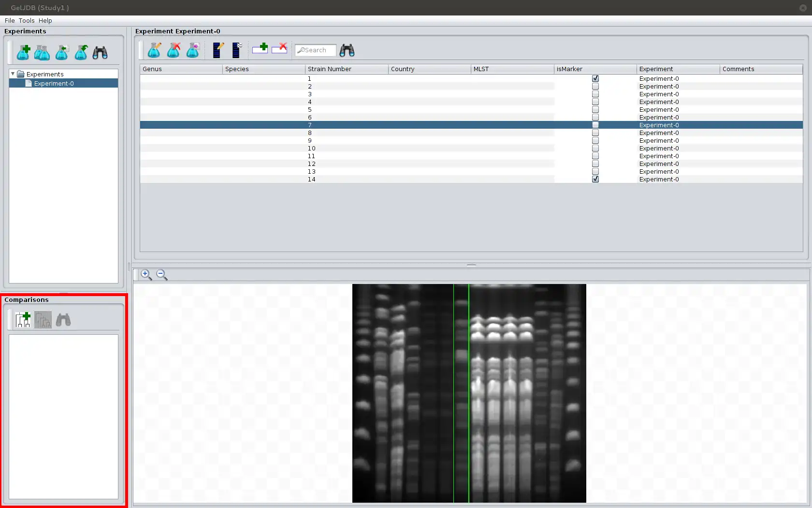Click the gel electrophoresis image

tap(469, 393)
